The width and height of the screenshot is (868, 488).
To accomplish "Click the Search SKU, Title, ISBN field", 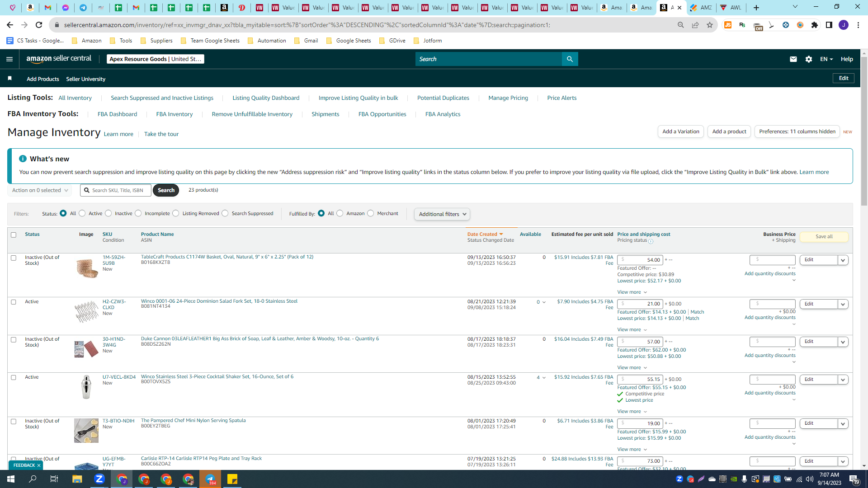I will [117, 190].
